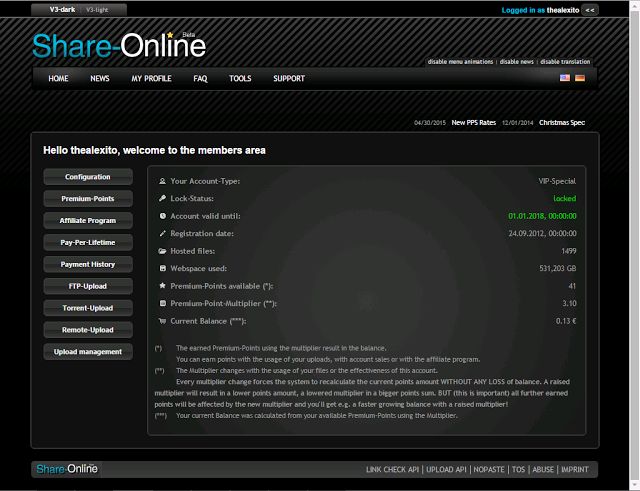Image resolution: width=640 pixels, height=491 pixels.
Task: Open the Remote-Upload page
Action: click(88, 330)
